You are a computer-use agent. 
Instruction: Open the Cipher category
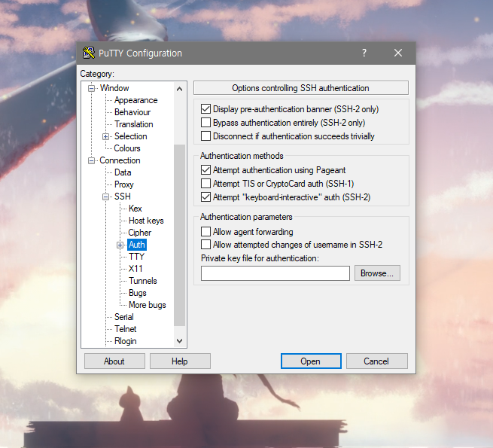(139, 233)
